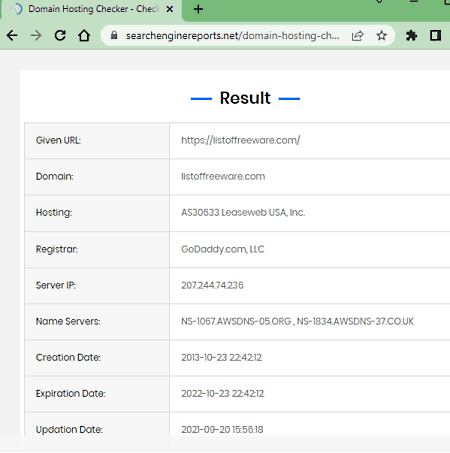Click the Server IP label

(x=56, y=285)
